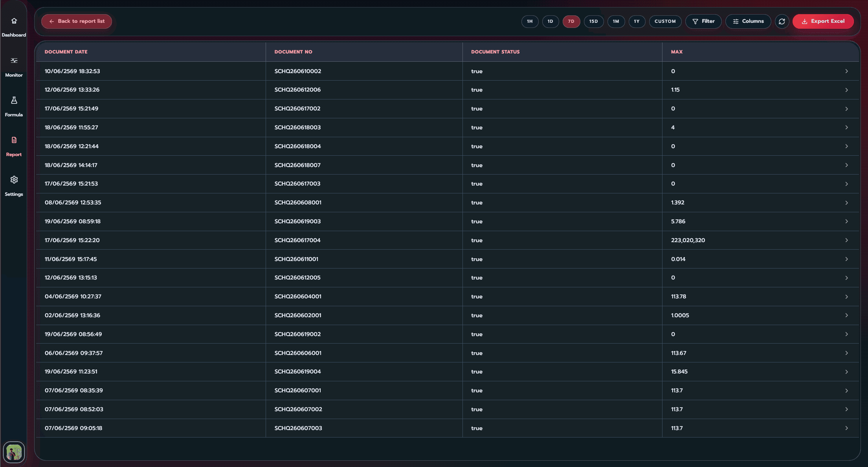Open the Formula flask icon

click(14, 100)
